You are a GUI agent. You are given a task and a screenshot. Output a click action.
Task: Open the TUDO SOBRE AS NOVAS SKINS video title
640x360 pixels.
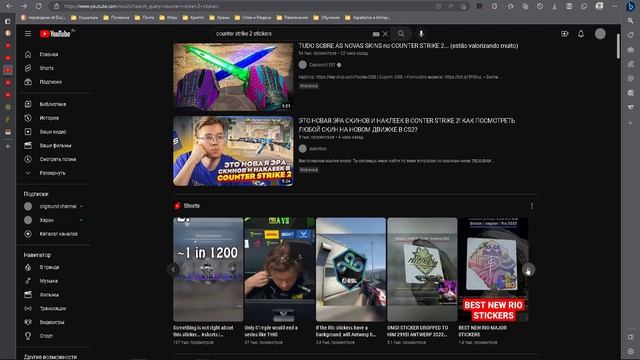click(408, 46)
